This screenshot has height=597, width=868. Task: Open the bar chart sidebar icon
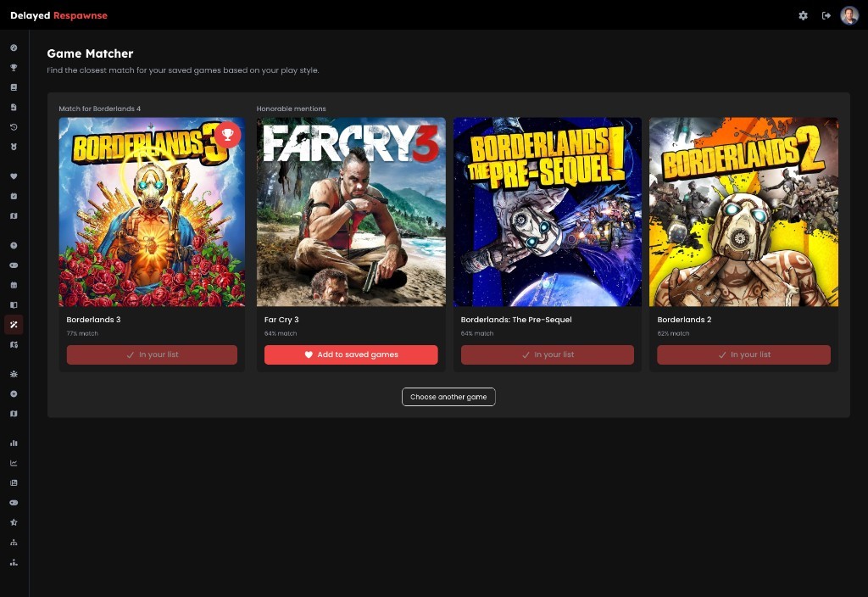pos(14,443)
